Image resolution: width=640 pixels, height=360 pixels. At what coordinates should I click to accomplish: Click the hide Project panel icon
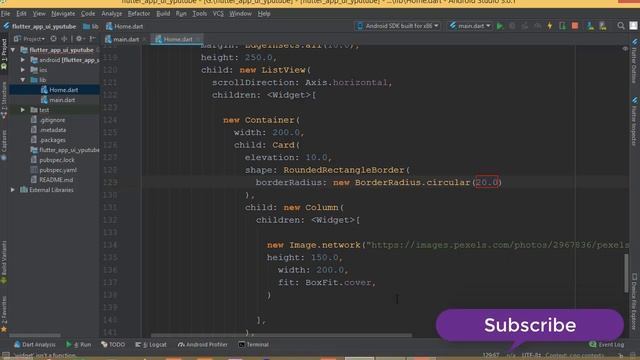(92, 39)
